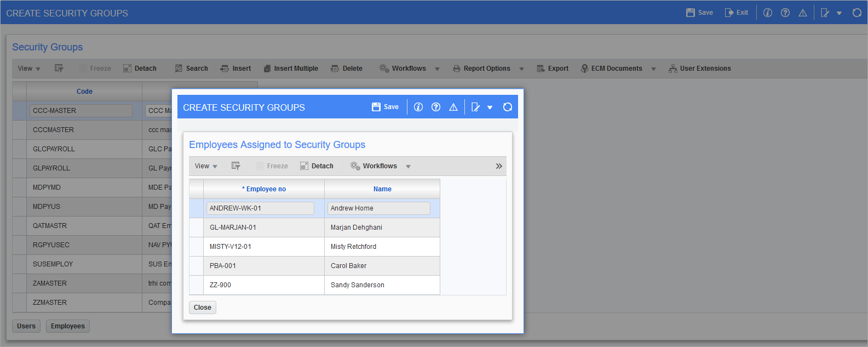
Task: Open the help icon in popup header
Action: point(436,107)
